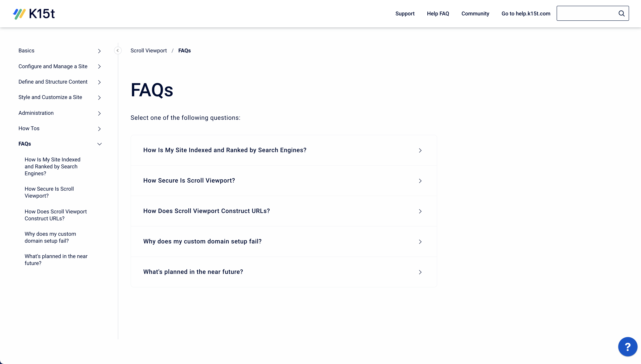Collapse the sidebar with the arrow toggle
641x364 pixels.
[118, 50]
